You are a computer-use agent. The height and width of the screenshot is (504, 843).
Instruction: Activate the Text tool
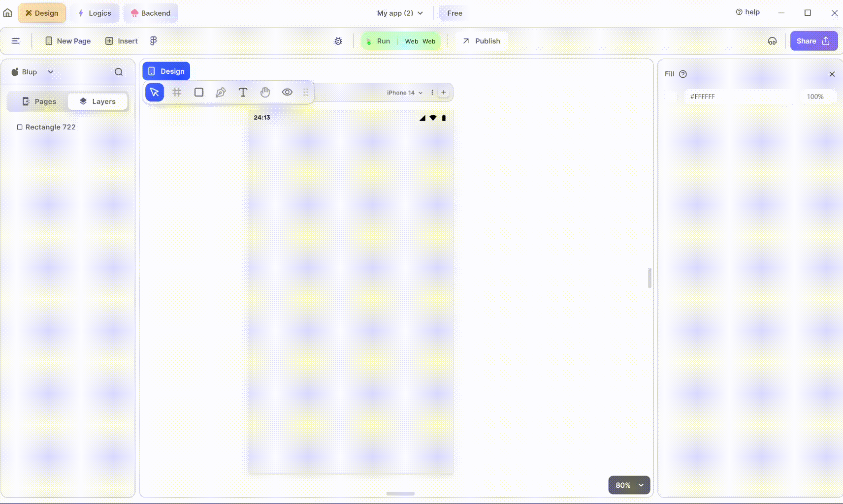pyautogui.click(x=243, y=92)
